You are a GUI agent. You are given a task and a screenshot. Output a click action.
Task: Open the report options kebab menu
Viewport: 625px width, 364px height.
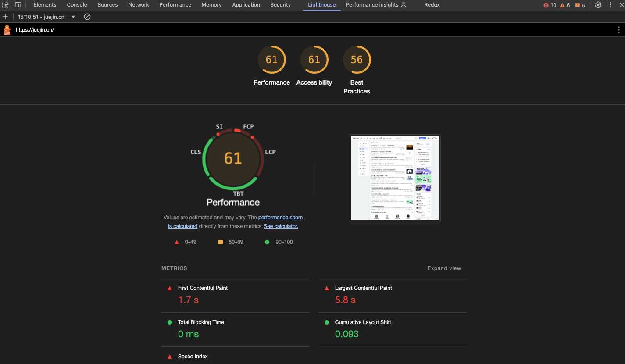coord(619,29)
